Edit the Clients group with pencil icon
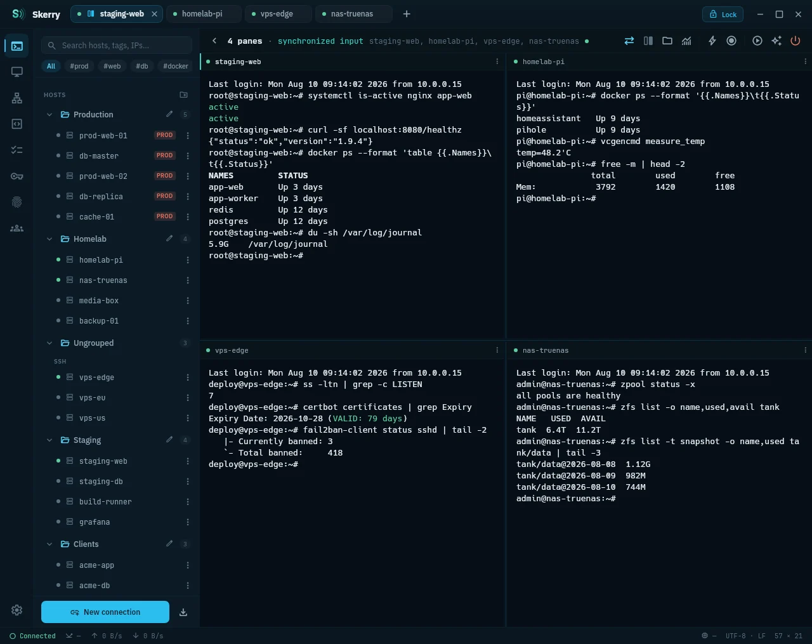 click(169, 544)
